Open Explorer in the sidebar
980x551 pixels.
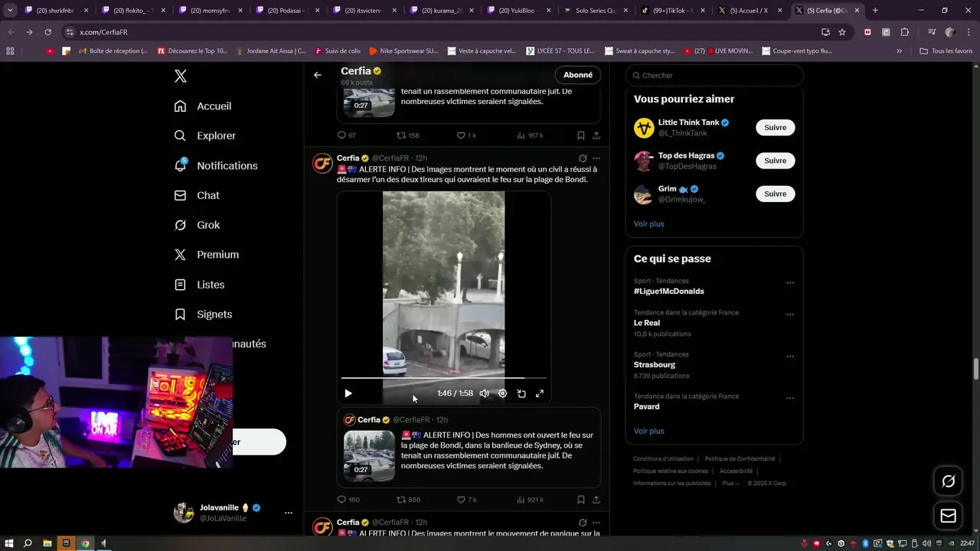[205, 135]
